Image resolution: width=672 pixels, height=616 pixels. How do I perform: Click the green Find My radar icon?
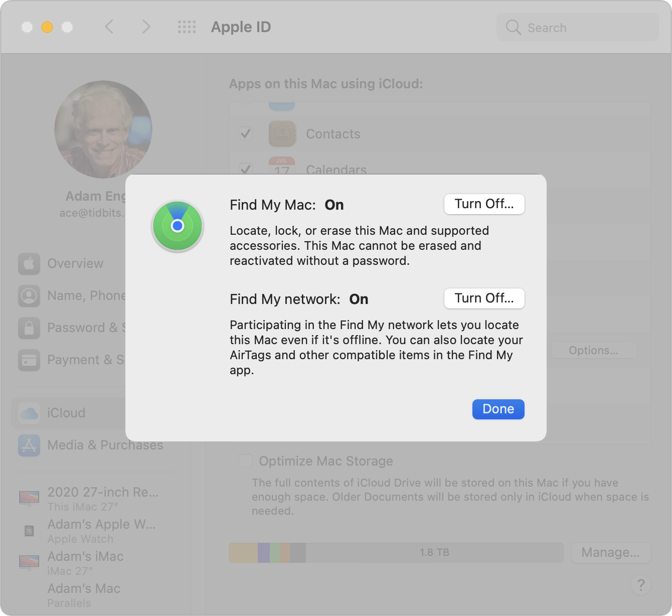point(178,226)
